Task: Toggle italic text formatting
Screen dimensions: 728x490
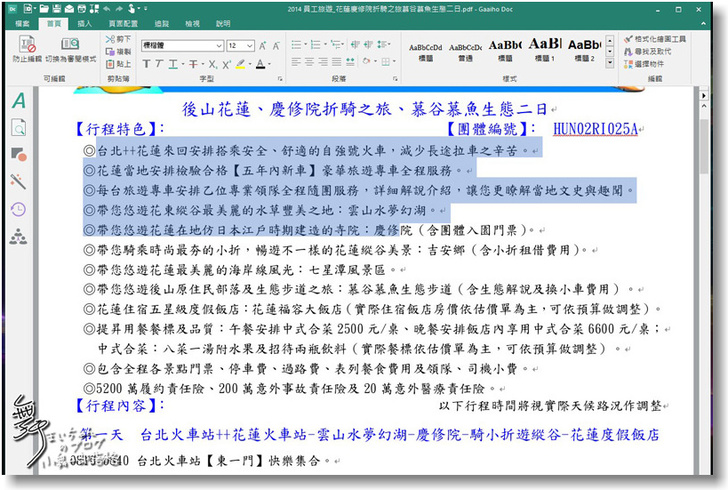Action: pos(160,64)
